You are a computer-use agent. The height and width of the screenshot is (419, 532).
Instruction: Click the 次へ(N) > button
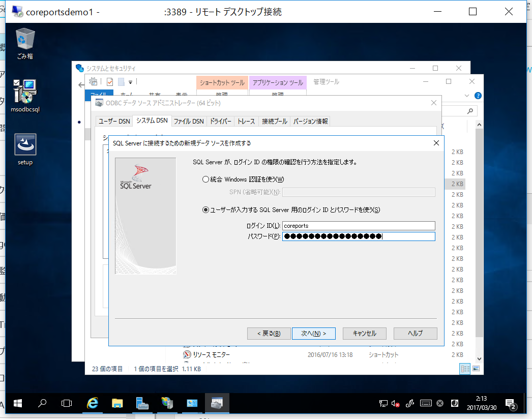pyautogui.click(x=313, y=334)
